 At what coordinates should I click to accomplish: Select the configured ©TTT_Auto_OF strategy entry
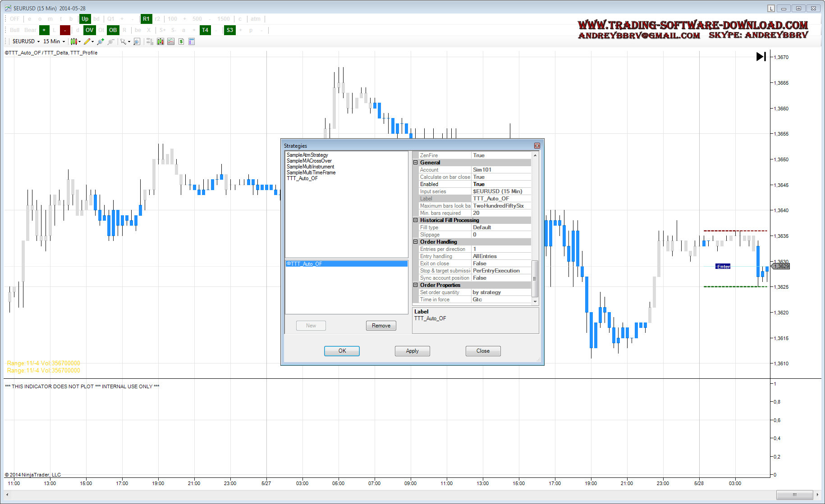pos(346,264)
